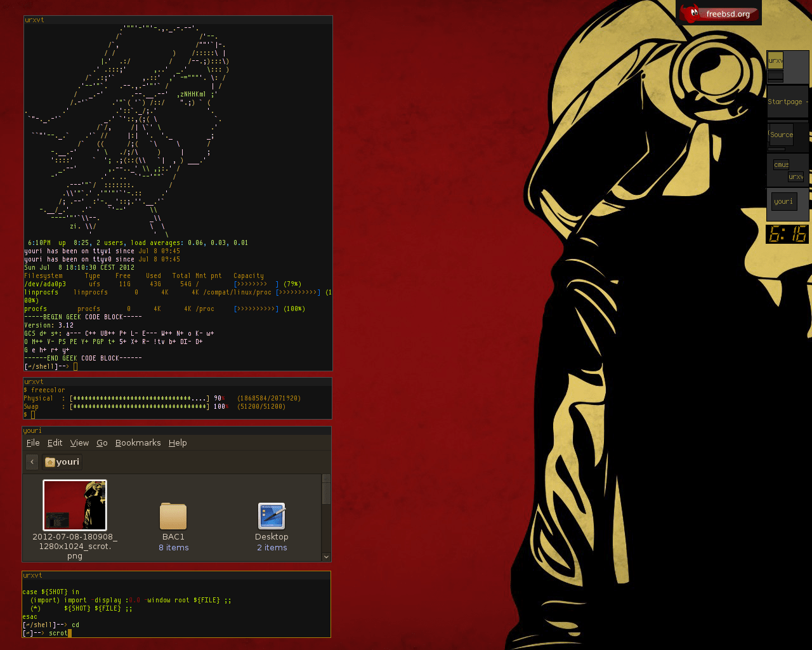Click the '/dev/ada0p3' filesystem row

[163, 284]
